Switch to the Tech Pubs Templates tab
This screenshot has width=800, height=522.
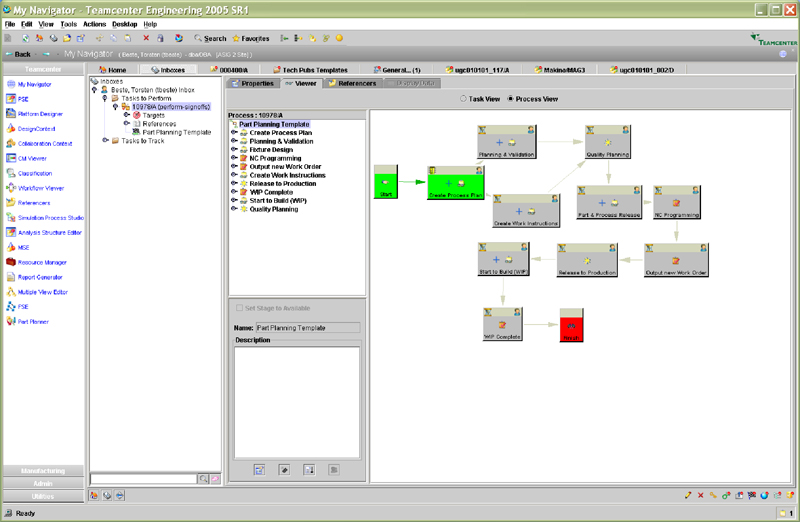(310, 70)
